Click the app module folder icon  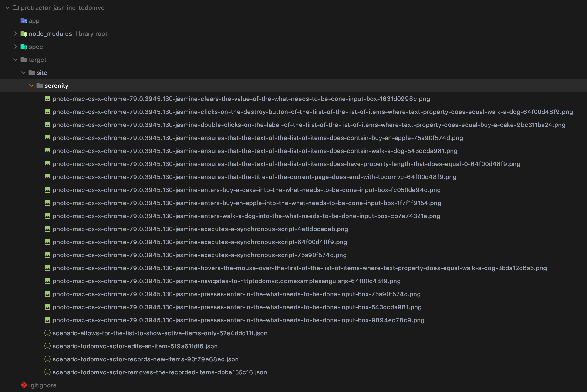point(24,21)
